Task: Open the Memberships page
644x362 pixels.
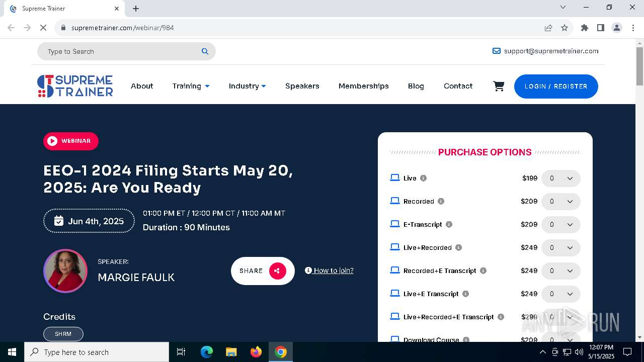Action: click(364, 86)
